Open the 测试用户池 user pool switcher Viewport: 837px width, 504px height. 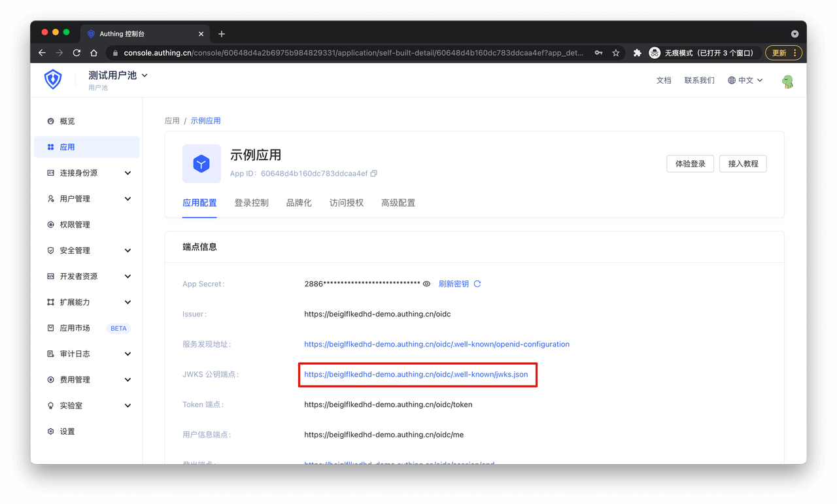pos(118,76)
